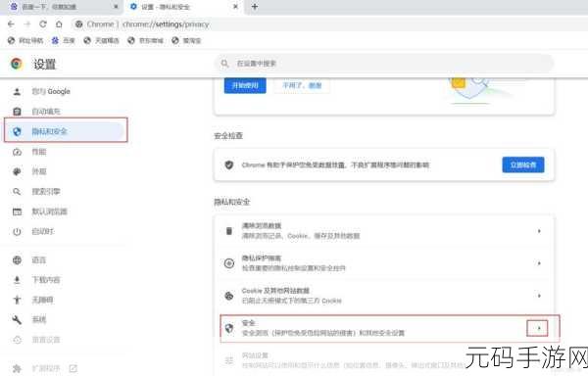Open 百度 bookmark in bookmarks bar
588x376 pixels.
click(x=64, y=40)
